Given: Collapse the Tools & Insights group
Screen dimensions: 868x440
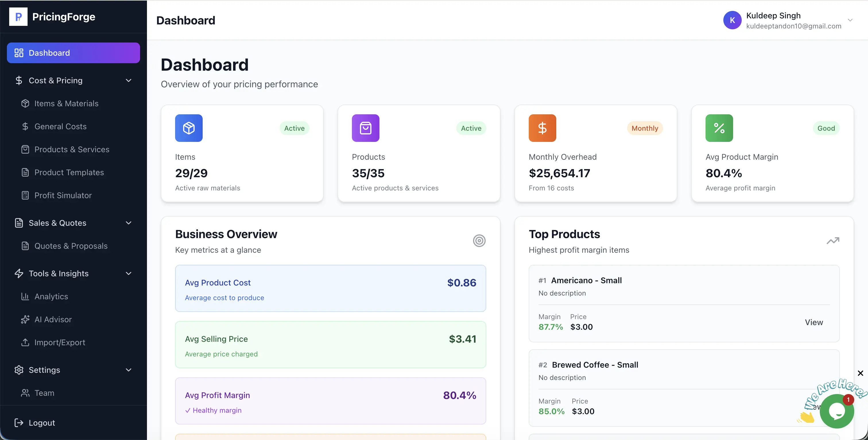Looking at the screenshot, I should [x=128, y=273].
